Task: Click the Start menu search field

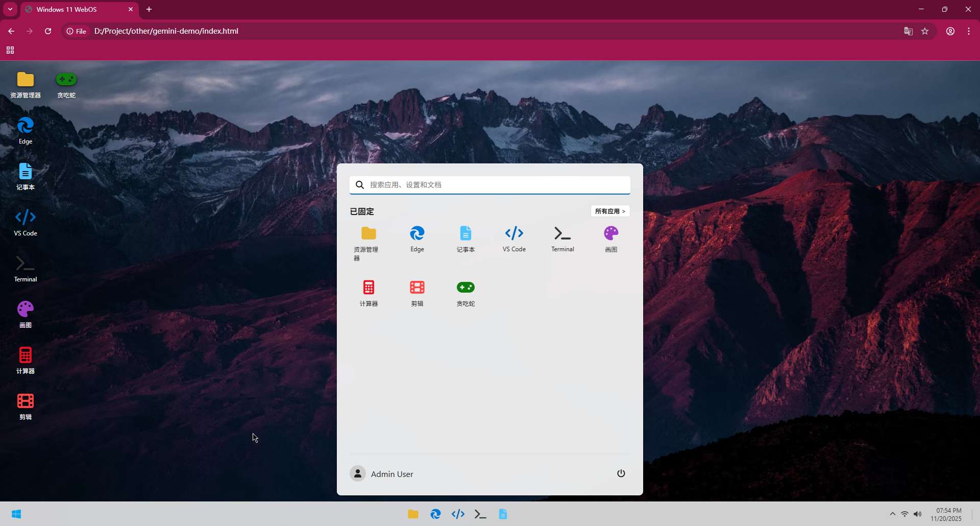Action: coord(490,185)
